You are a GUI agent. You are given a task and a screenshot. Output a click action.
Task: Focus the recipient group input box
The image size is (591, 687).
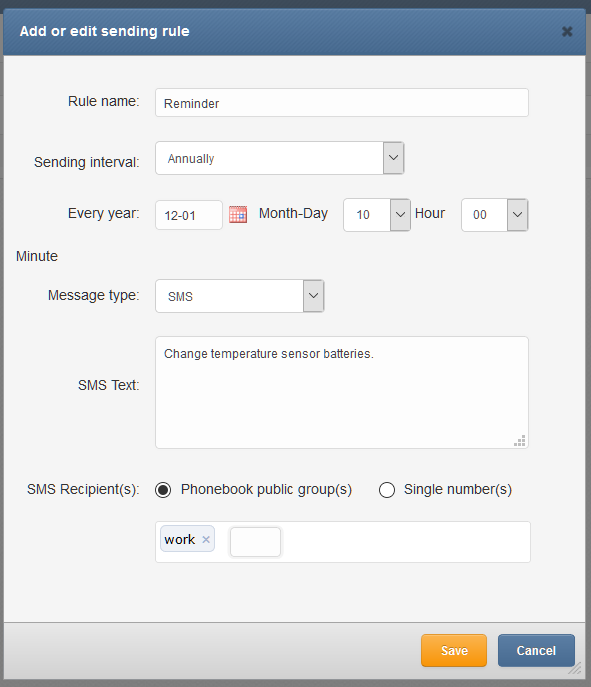255,542
